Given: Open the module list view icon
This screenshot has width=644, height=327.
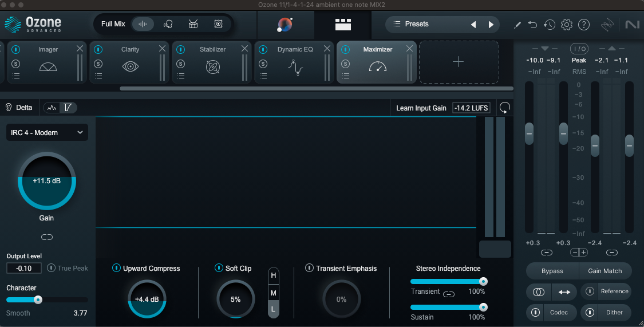Looking at the screenshot, I should click(x=343, y=25).
